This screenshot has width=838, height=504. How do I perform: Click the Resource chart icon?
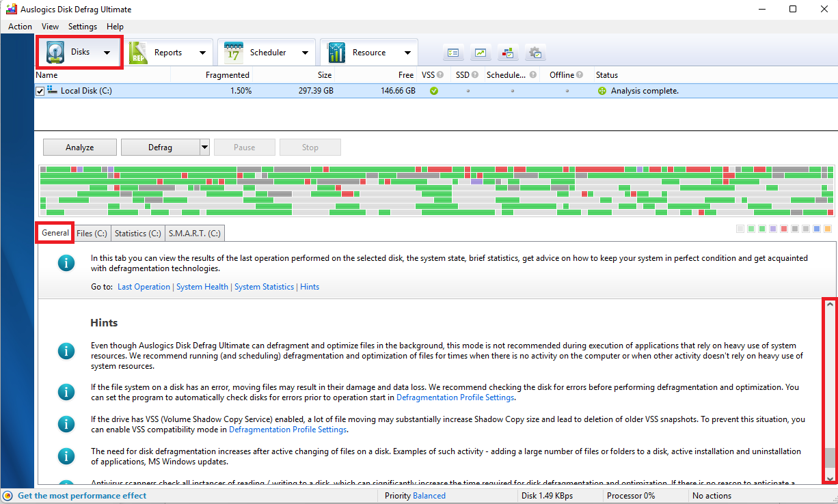(x=336, y=53)
